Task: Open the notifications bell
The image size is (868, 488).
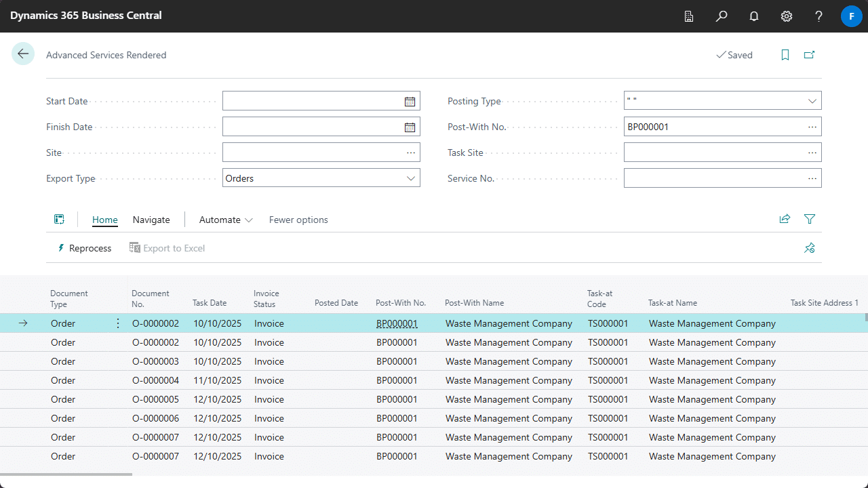Action: [x=754, y=16]
